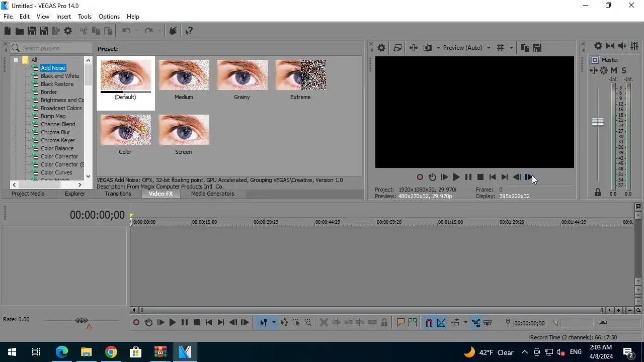Collapse the All folder in plug-in tree
This screenshot has height=362, width=644.
(x=16, y=60)
